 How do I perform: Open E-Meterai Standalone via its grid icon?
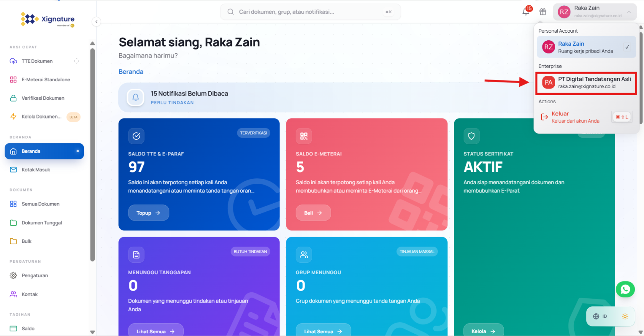13,79
